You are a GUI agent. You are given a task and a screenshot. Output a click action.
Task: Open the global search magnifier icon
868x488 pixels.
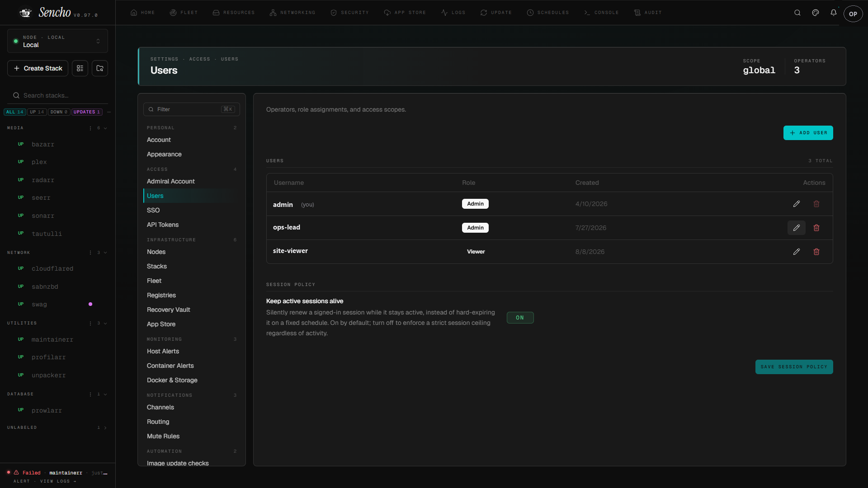[797, 13]
